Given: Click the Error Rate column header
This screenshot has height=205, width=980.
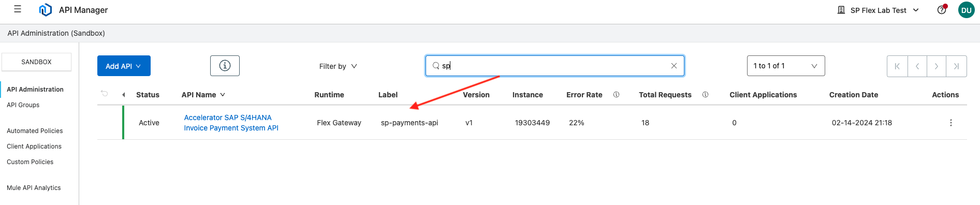Looking at the screenshot, I should click(x=584, y=95).
